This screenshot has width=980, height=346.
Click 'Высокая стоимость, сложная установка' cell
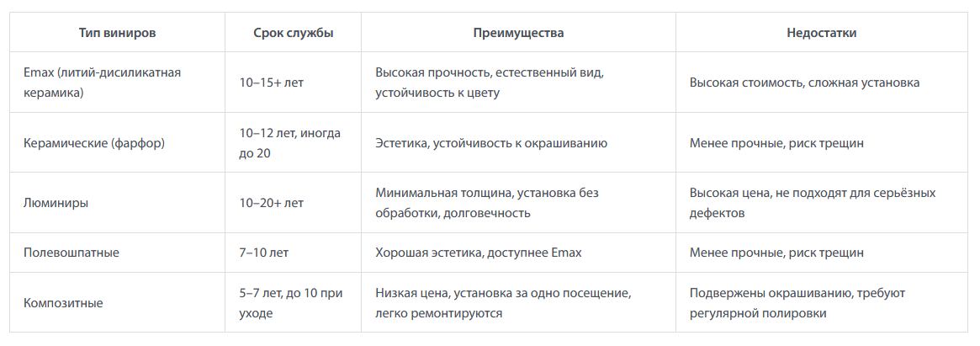pyautogui.click(x=821, y=83)
